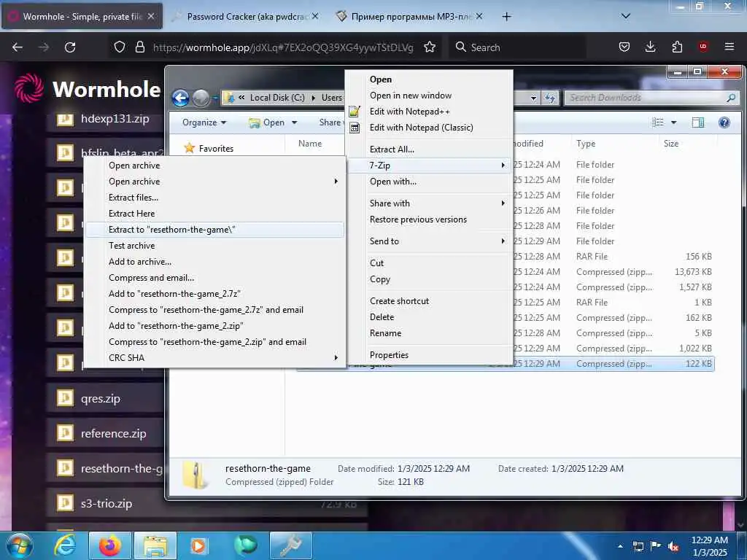747x560 pixels.
Task: Open the Pocket save icon
Action: (624, 47)
